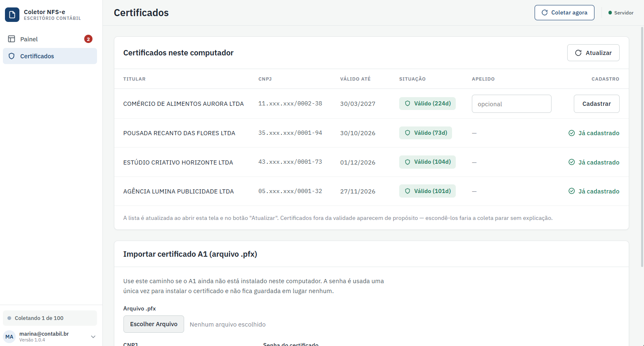Click the page vertical scrollbar

[x=642, y=147]
